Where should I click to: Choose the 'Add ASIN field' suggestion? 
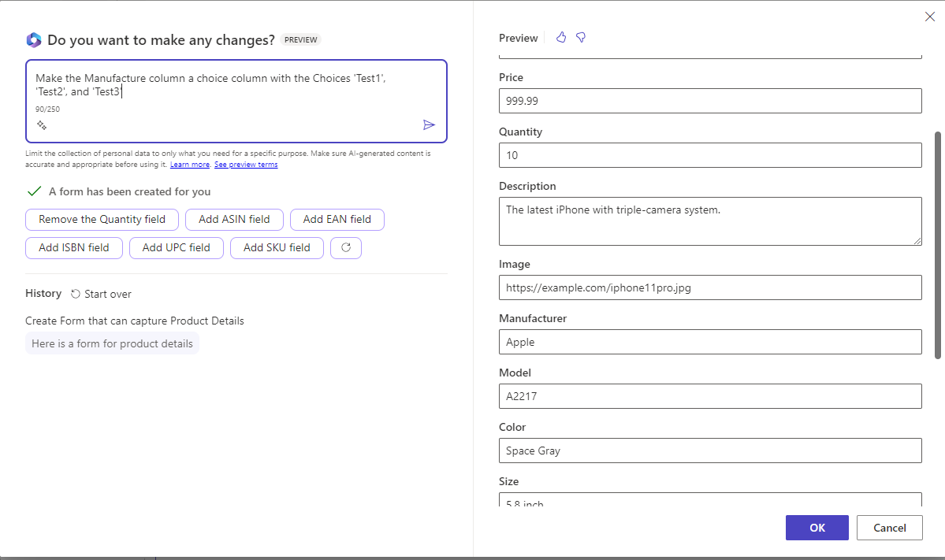tap(234, 220)
